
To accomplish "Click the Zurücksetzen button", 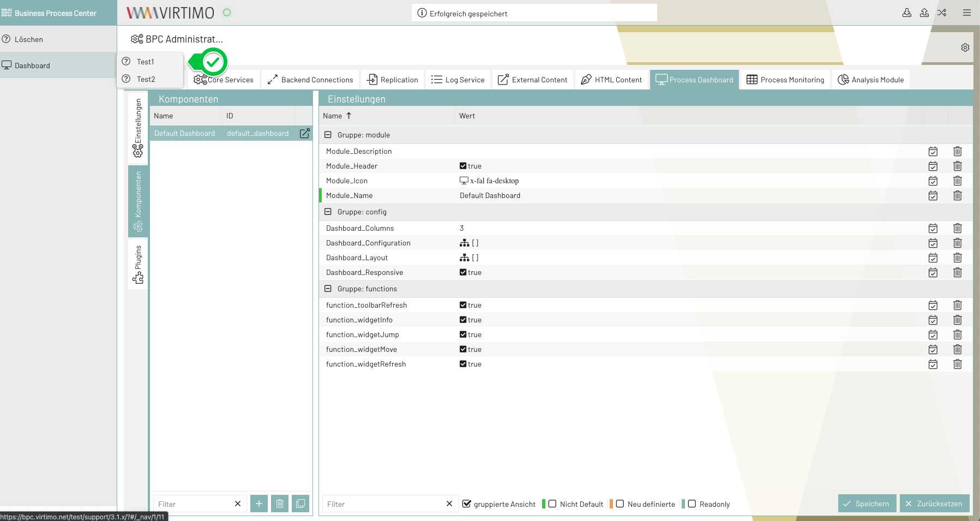I will click(x=934, y=504).
